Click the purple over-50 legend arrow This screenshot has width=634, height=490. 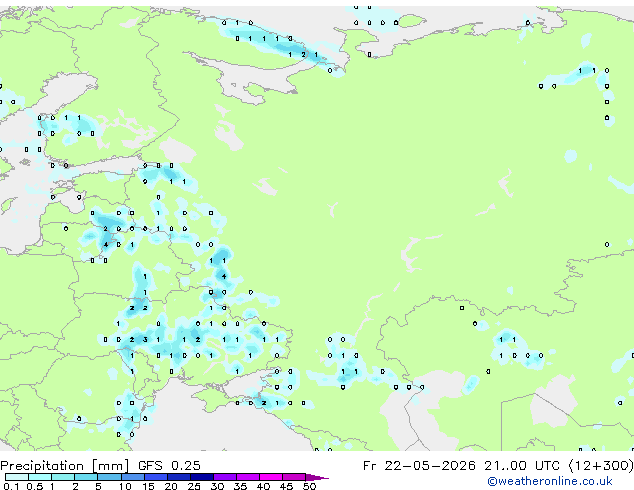[x=317, y=478]
